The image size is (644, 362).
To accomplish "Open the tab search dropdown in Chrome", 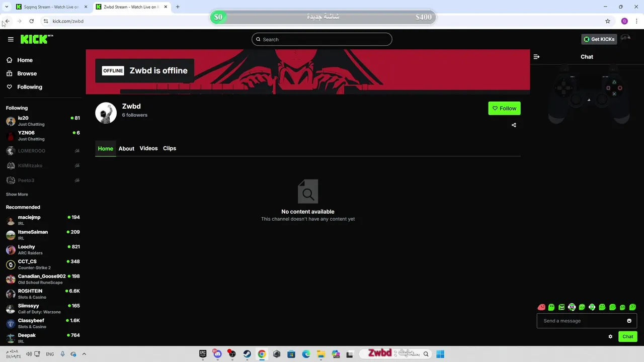I will (7, 7).
